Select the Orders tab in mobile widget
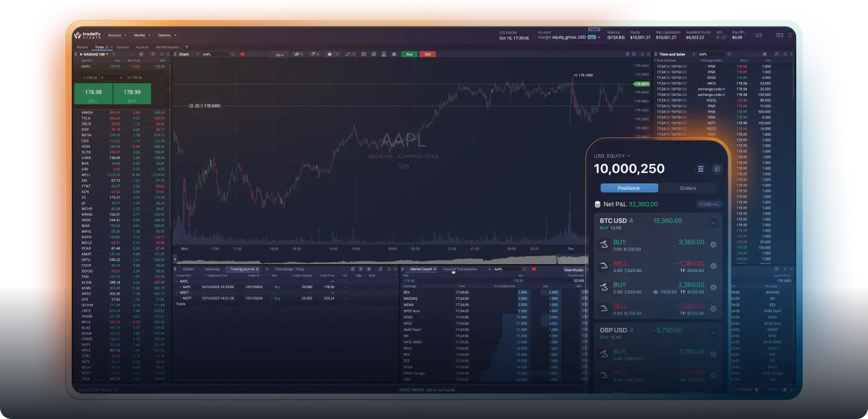The image size is (868, 419). point(688,188)
